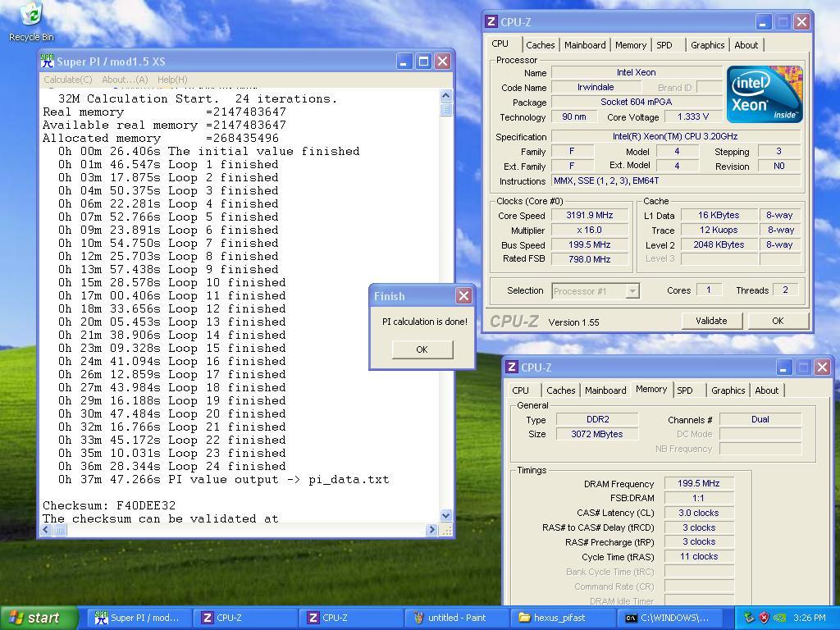Switch to Graphics tab in upper CPU-Z
The height and width of the screenshot is (630, 840).
click(707, 45)
